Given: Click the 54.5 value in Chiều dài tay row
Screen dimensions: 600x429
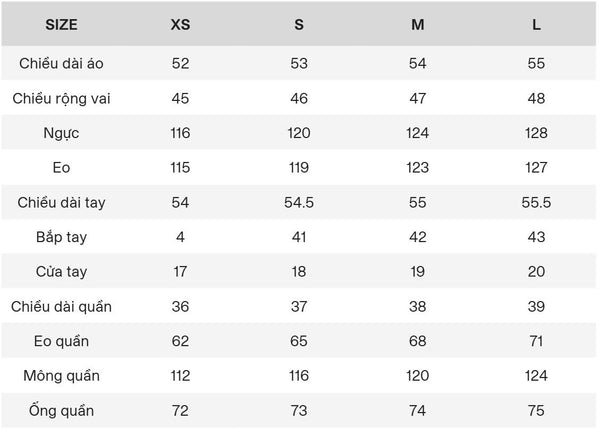Looking at the screenshot, I should [x=299, y=203].
